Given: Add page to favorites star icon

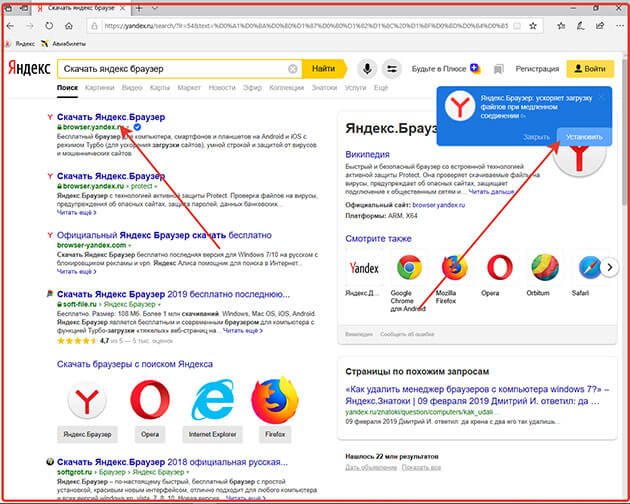Looking at the screenshot, I should 533,26.
